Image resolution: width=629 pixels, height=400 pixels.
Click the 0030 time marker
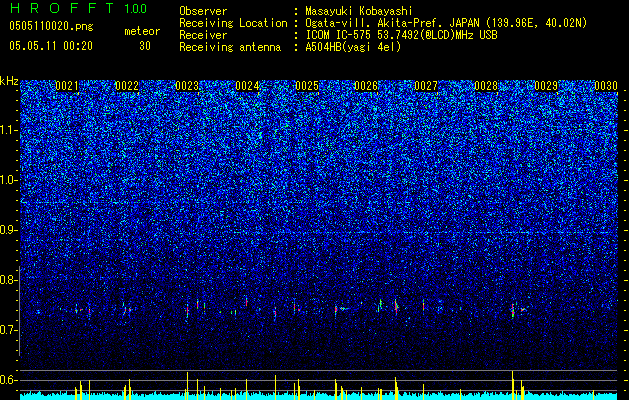[606, 86]
